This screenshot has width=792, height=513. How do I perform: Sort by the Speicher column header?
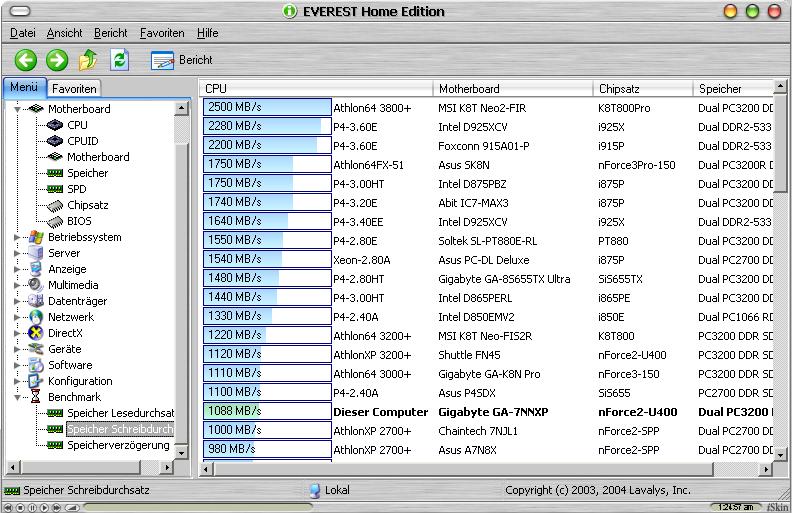click(x=733, y=89)
